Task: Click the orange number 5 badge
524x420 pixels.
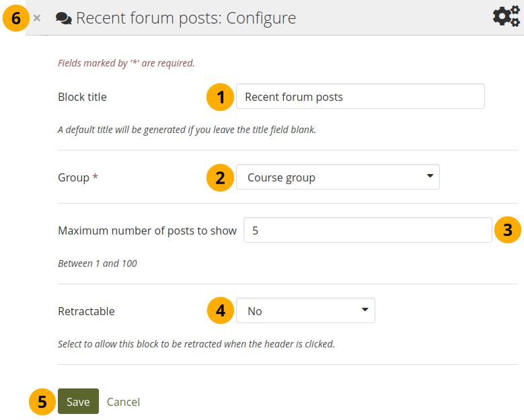Action: (x=42, y=402)
